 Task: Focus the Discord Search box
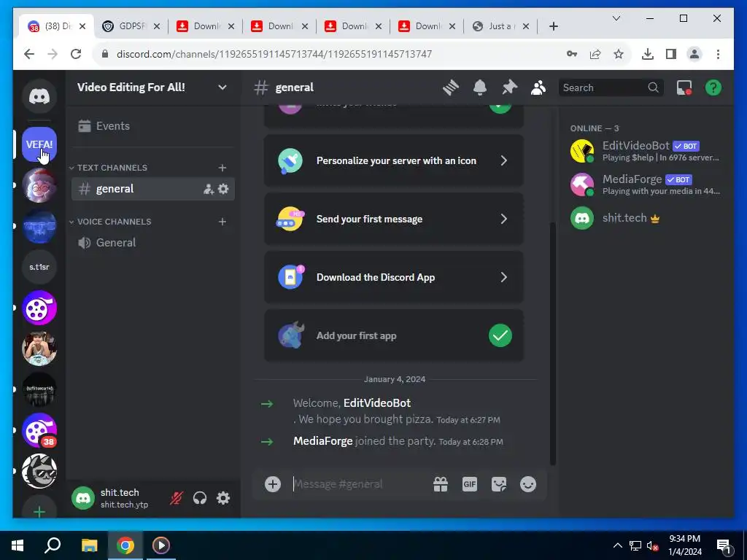pos(611,87)
